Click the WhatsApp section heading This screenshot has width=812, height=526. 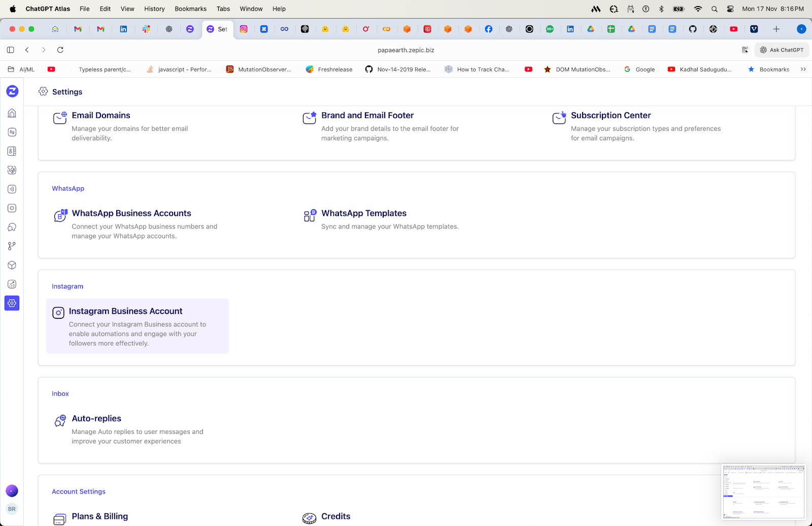pos(68,188)
